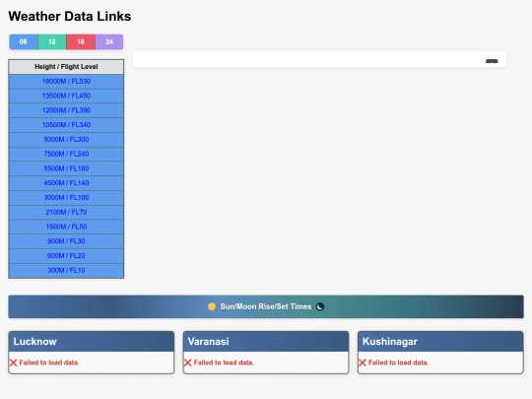
Task: Open the 7500M / FL240 link
Action: click(x=66, y=154)
